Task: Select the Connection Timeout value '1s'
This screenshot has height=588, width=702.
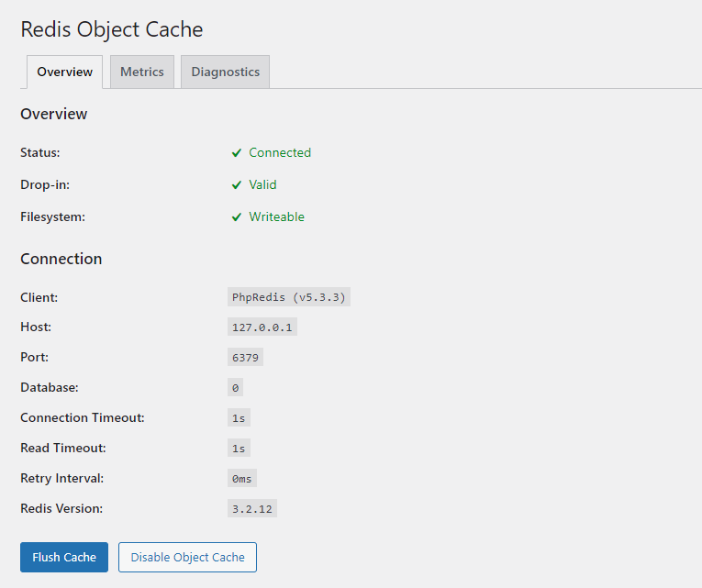Action: 239,417
